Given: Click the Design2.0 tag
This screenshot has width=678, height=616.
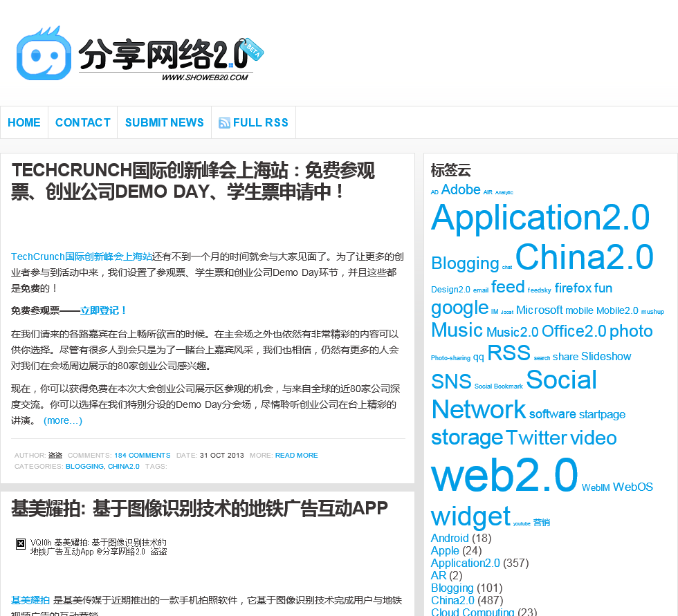Looking at the screenshot, I should coord(450,290).
